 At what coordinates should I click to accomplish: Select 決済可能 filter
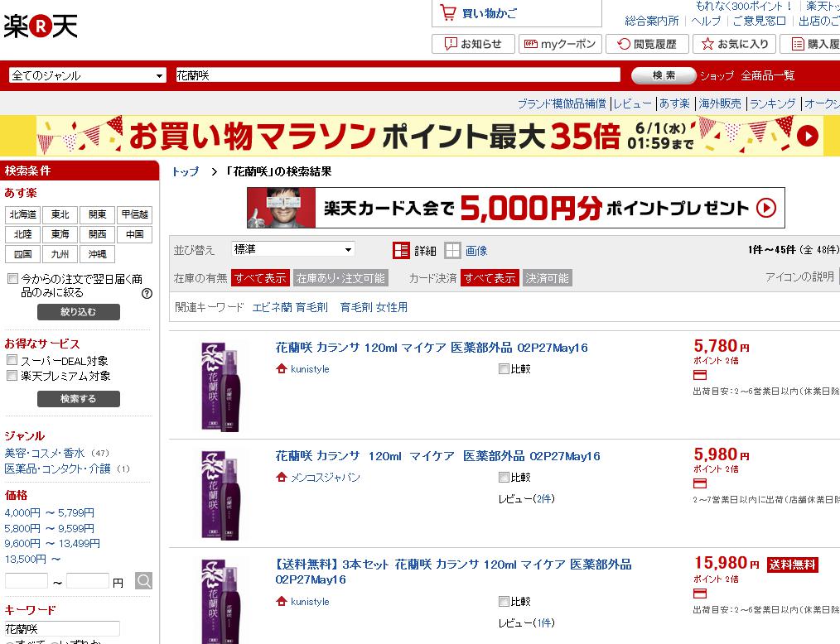(547, 278)
